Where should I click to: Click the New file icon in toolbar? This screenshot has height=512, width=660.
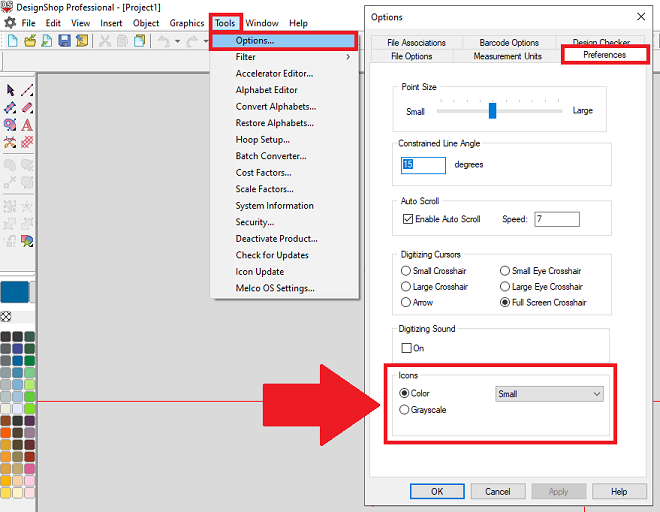pyautogui.click(x=13, y=41)
